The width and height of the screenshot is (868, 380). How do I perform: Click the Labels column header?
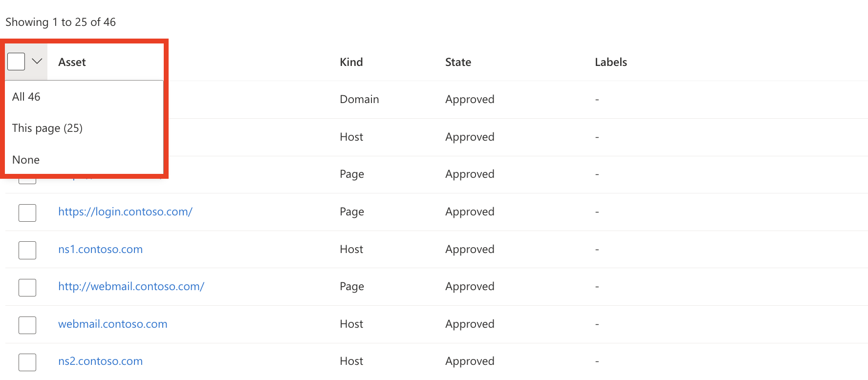pyautogui.click(x=611, y=62)
